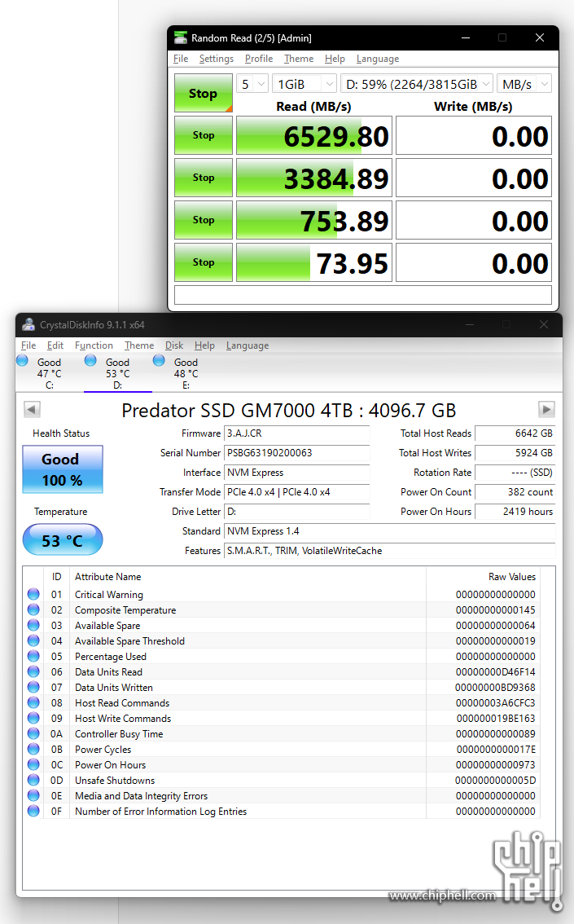574x924 pixels.
Task: Open Disk menu in CrystalDiskInfo
Action: 173,345
